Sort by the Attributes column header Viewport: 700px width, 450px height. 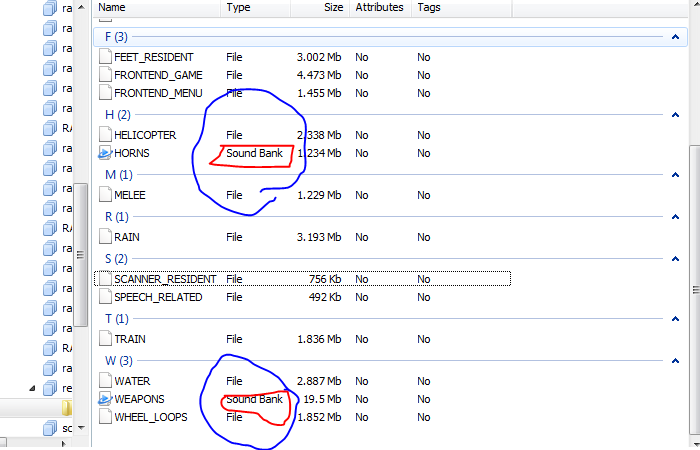380,8
